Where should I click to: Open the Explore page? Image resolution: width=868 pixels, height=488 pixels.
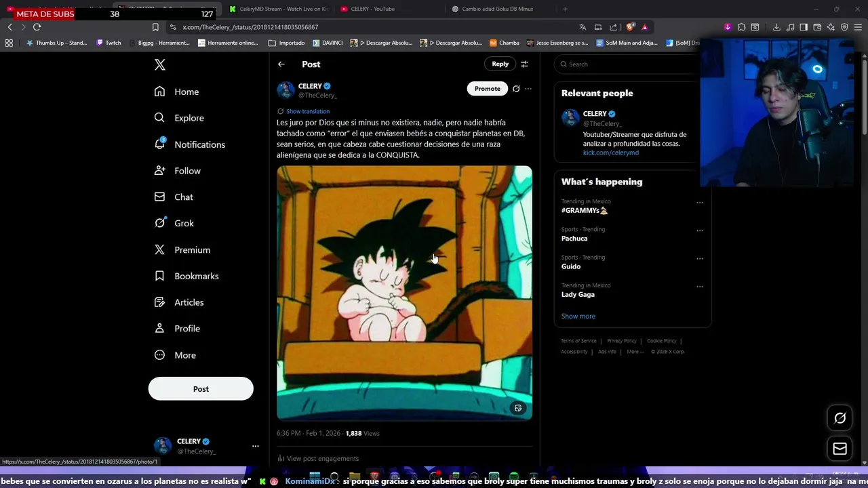click(178, 118)
